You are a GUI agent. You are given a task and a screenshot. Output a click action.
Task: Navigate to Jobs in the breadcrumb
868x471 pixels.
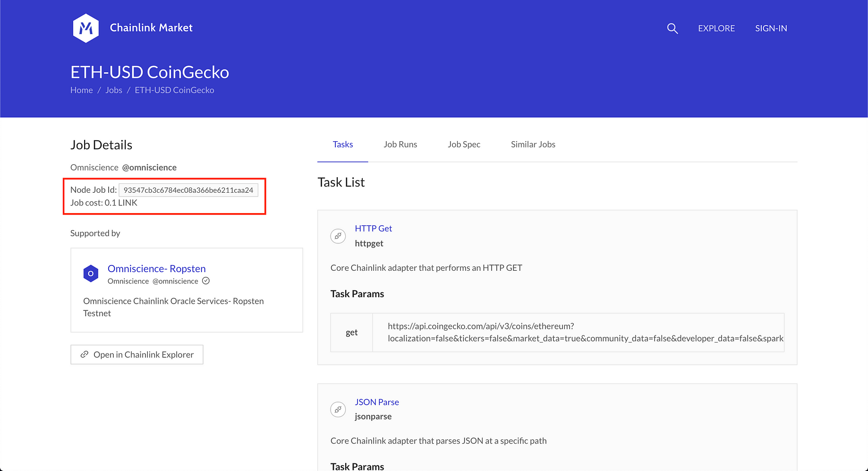pyautogui.click(x=114, y=90)
